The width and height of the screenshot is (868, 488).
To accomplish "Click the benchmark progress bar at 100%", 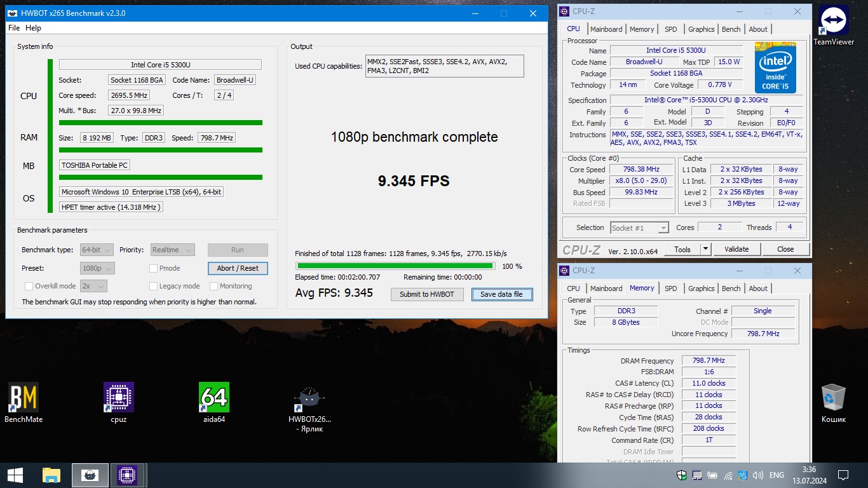I will 395,266.
